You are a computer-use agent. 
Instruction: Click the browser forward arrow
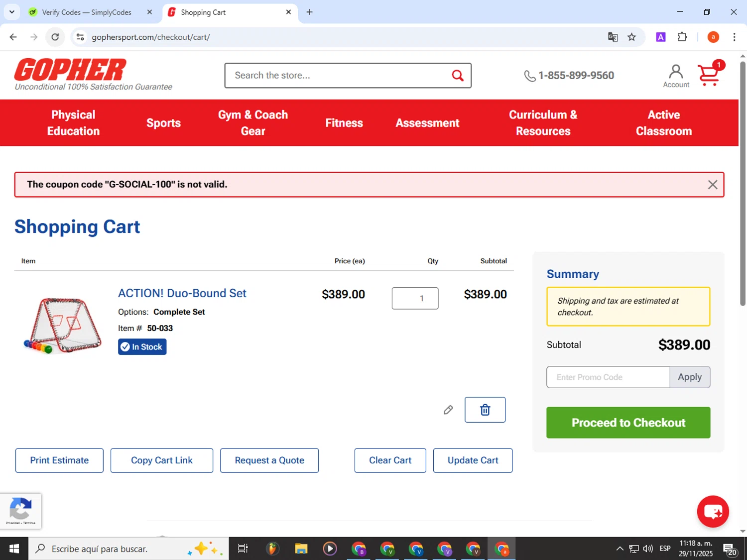coord(34,37)
